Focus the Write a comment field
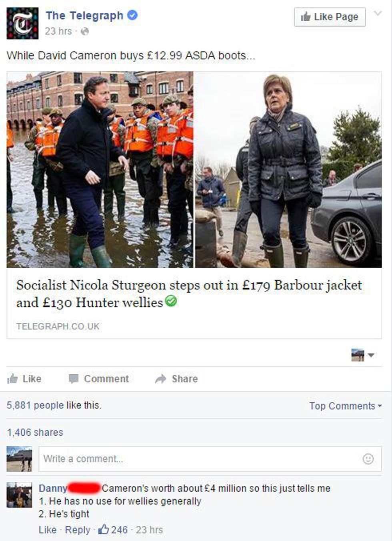 click(210, 459)
